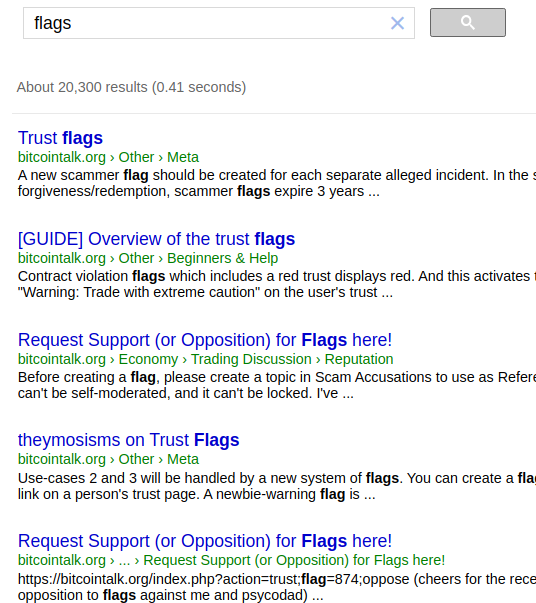536x603 pixels.
Task: Click 'Beginners & Help' breadcrumb
Action: tap(223, 258)
